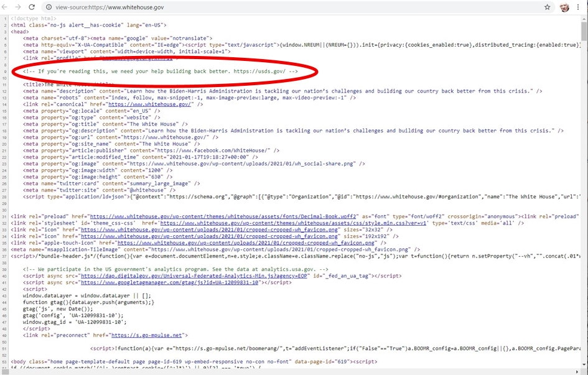Screen dimensions: 588x375
Task: Click the comment "If you're reading this, we need your help"
Action: [x=161, y=71]
